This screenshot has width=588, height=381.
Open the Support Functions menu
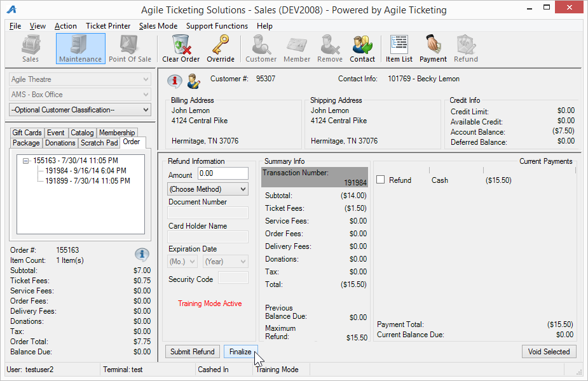217,26
